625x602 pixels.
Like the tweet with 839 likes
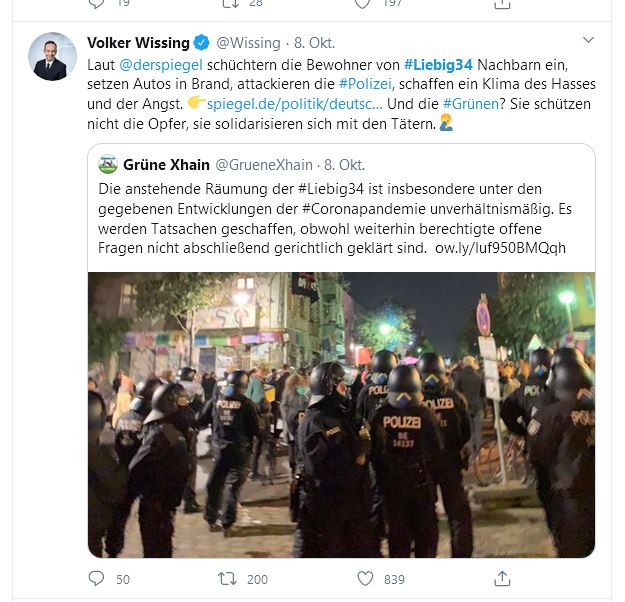[365, 578]
